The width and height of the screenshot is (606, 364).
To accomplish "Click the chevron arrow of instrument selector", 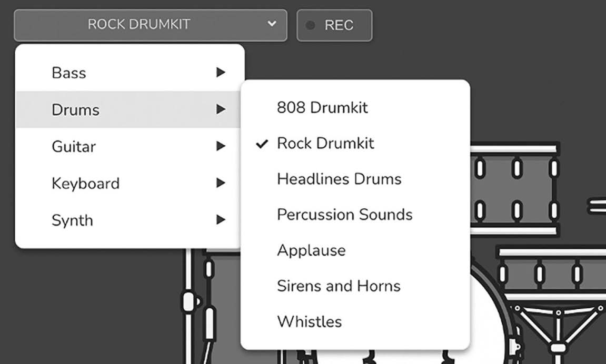I will pos(272,24).
